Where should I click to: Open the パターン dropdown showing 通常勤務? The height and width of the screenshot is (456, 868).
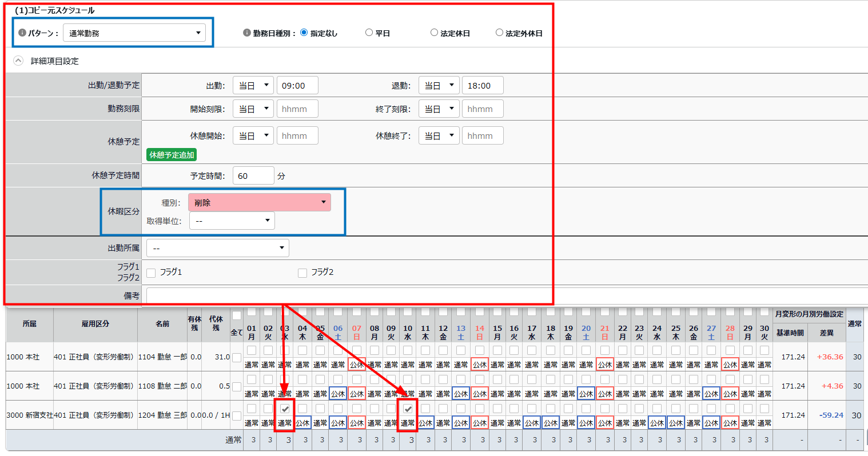click(134, 33)
